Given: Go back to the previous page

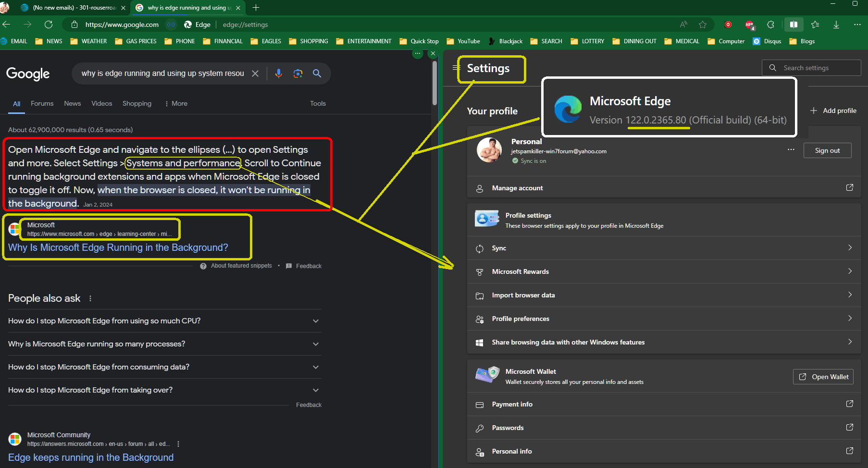Looking at the screenshot, I should click(6, 25).
